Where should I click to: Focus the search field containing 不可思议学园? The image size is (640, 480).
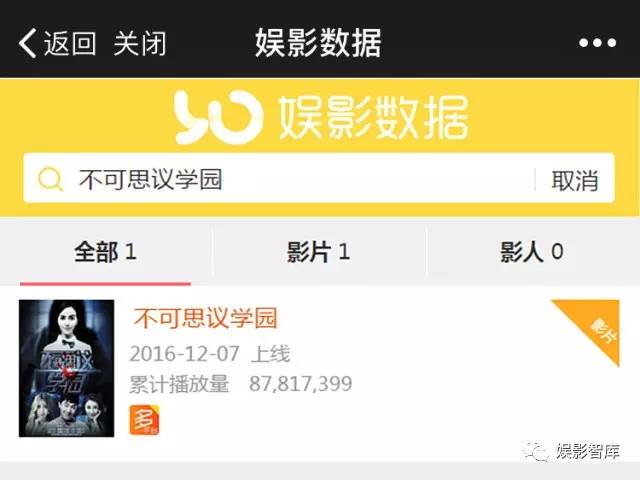pos(279,178)
